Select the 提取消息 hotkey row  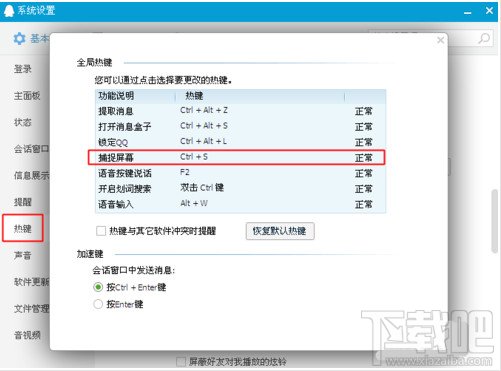pyautogui.click(x=240, y=111)
